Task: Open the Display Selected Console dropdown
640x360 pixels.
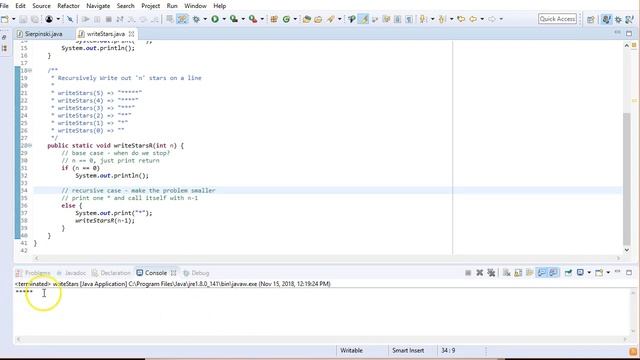Action: coord(589,273)
